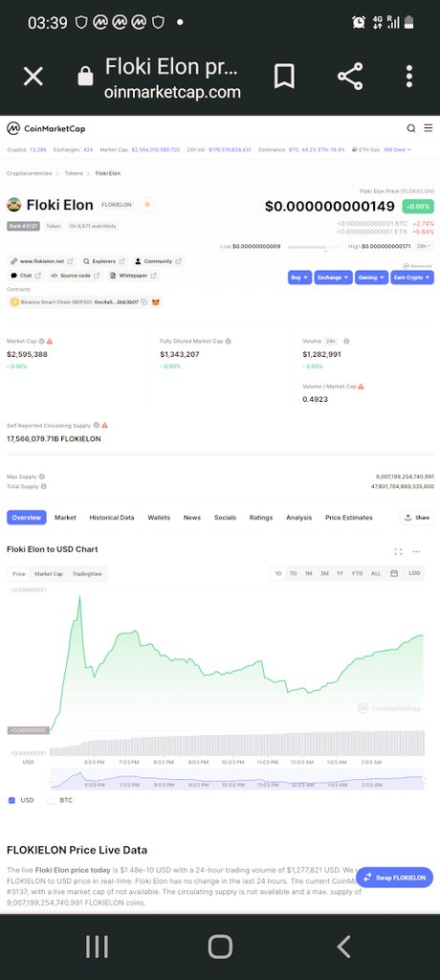Close the browser custom tab

click(33, 77)
